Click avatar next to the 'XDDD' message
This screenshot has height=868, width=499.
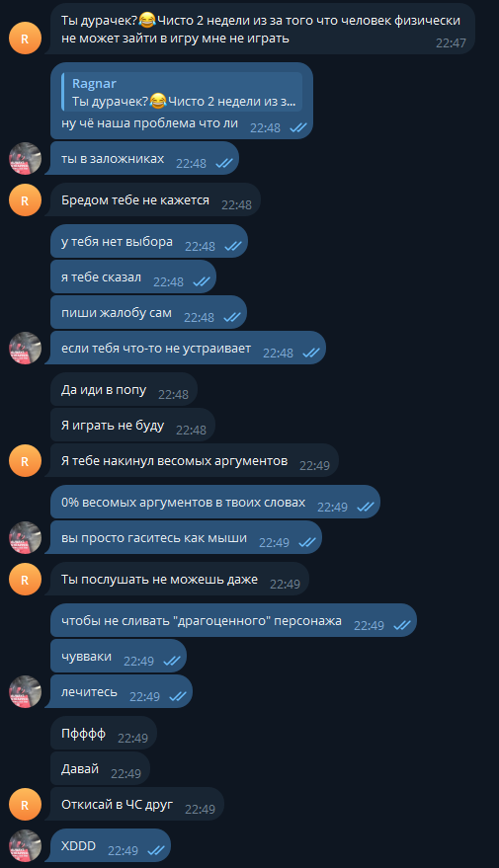25,846
